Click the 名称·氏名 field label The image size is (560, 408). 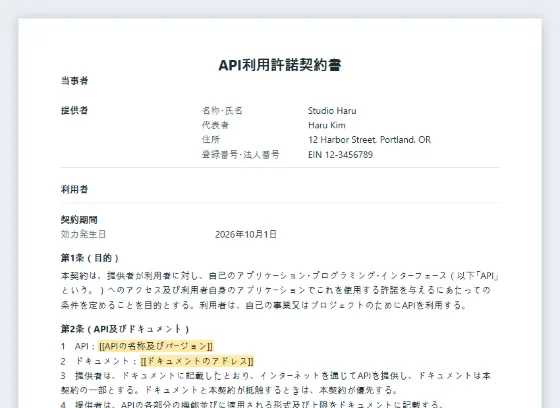click(x=222, y=111)
